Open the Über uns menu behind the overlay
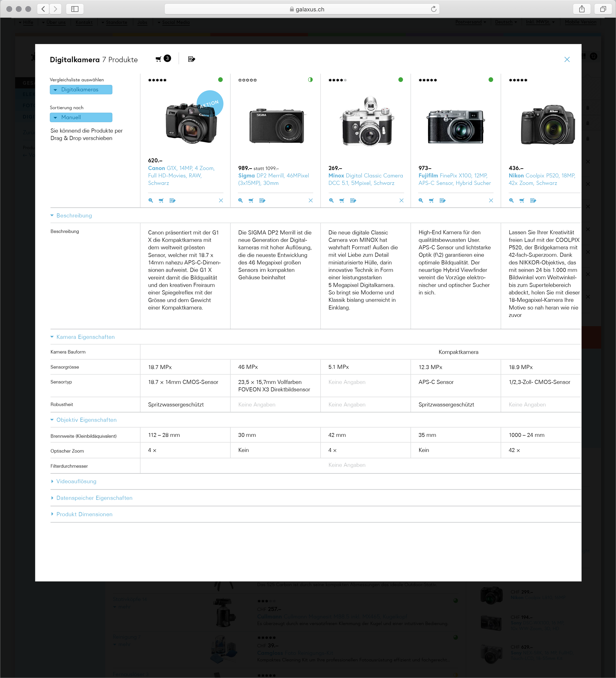The image size is (616, 678). point(54,22)
